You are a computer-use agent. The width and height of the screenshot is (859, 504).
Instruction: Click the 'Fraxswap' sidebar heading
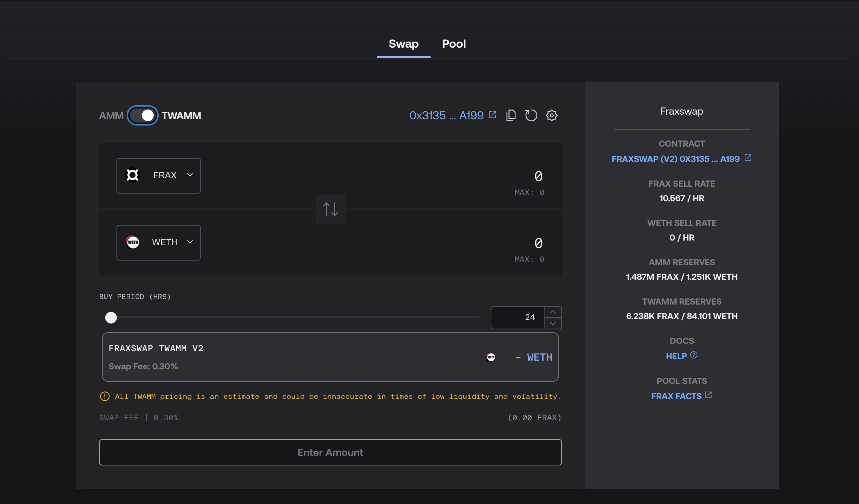click(682, 111)
